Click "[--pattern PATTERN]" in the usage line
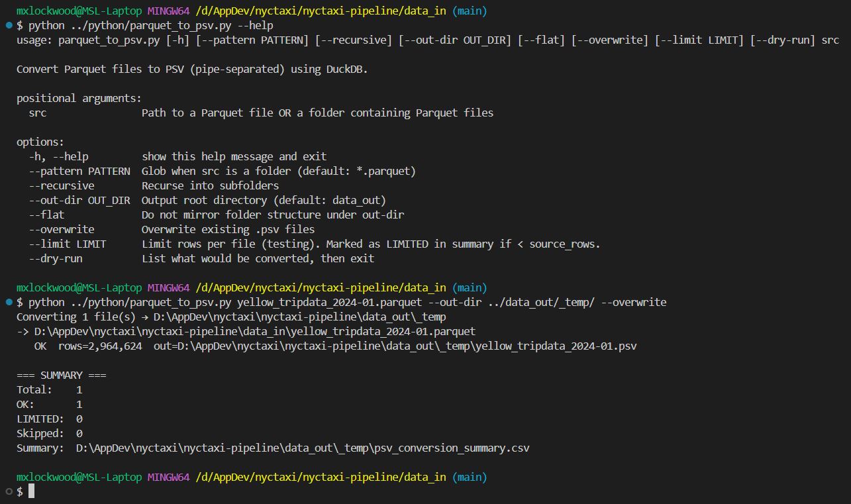 click(252, 40)
